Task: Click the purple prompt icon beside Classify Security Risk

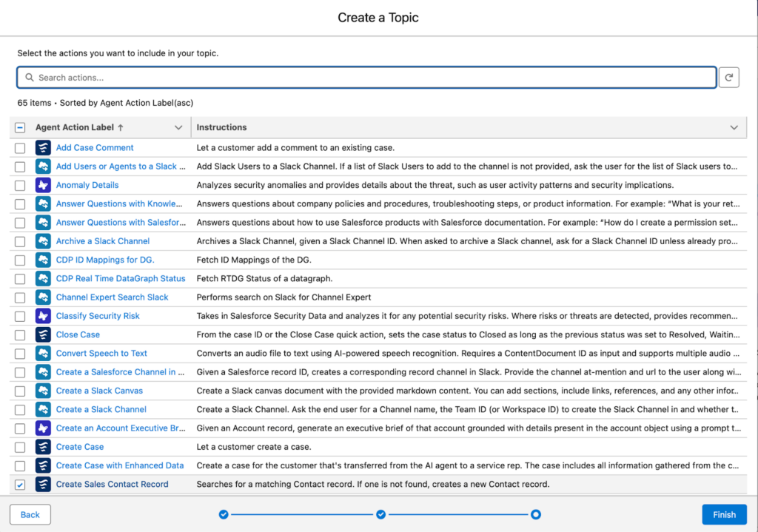Action: click(43, 315)
